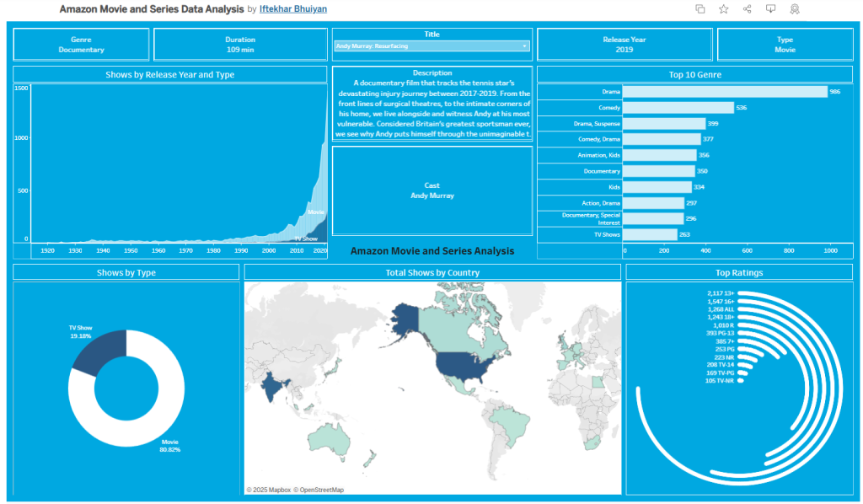863x504 pixels.
Task: Click the "1,547 16+" rating label
Action: click(721, 302)
